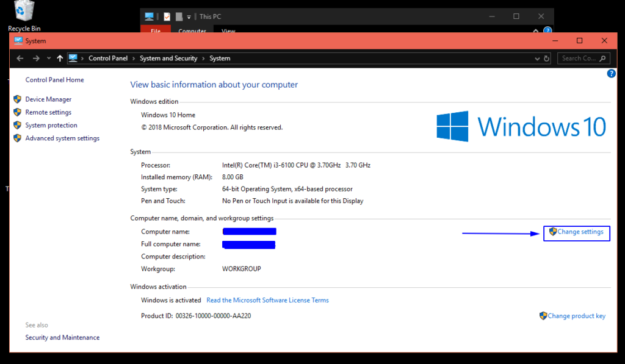This screenshot has width=625, height=364.
Task: Open Advanced system settings link
Action: 62,138
